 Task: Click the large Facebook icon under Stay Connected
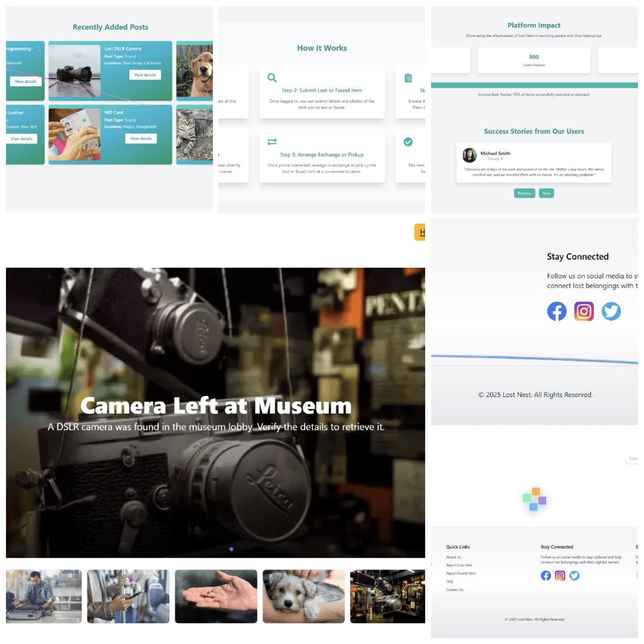(556, 311)
